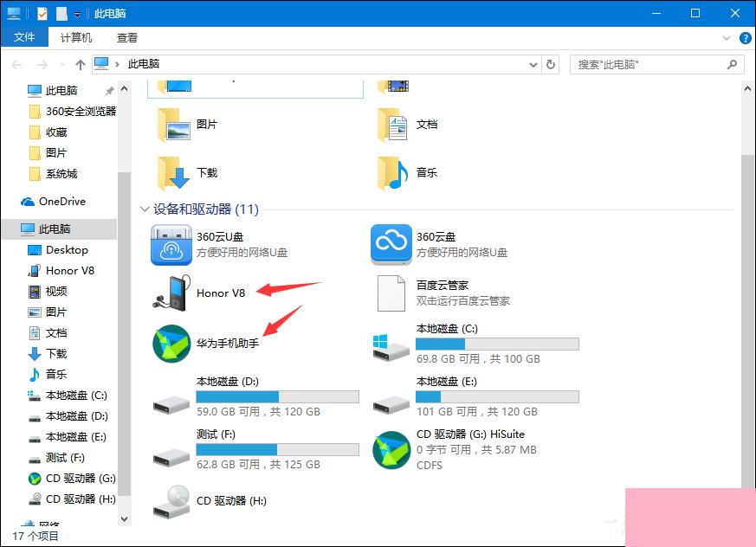The image size is (756, 547).
Task: Select 文档 in the sidebar tree
Action: (x=48, y=333)
